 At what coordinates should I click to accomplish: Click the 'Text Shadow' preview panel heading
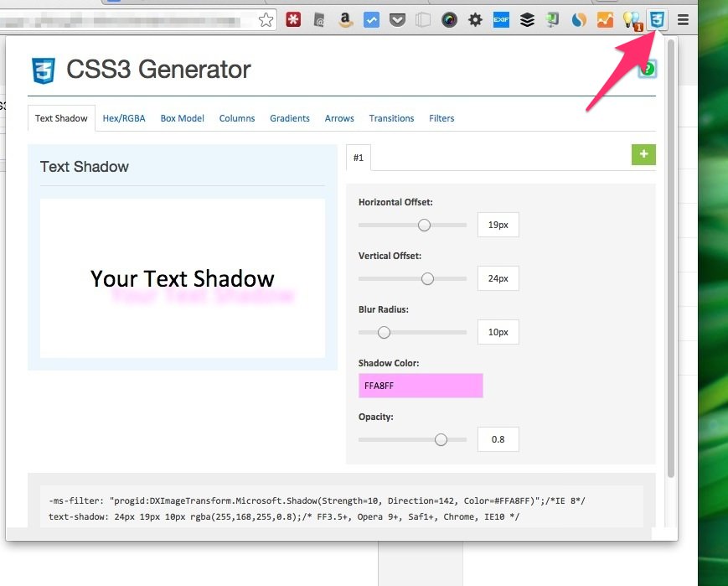[x=85, y=166]
